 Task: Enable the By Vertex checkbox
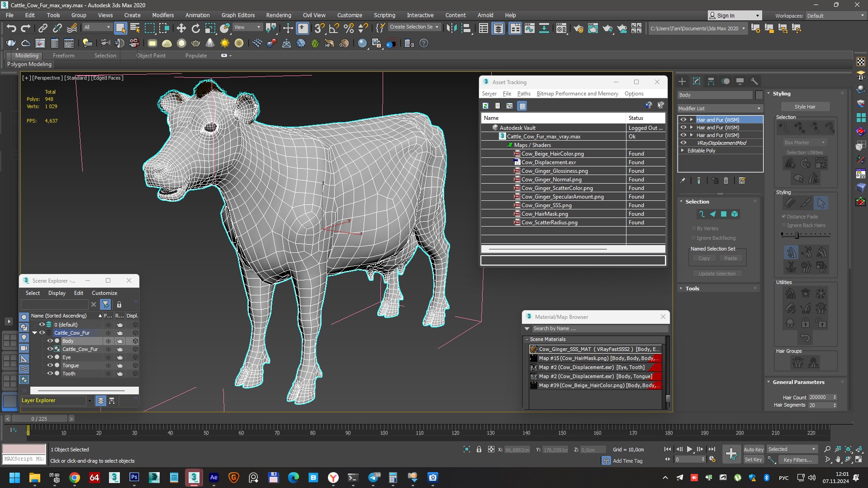[x=693, y=228]
